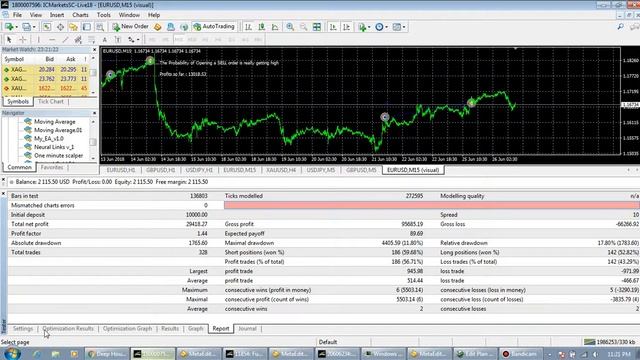Click the New Order button
This screenshot has height=360, width=640.
(x=131, y=27)
